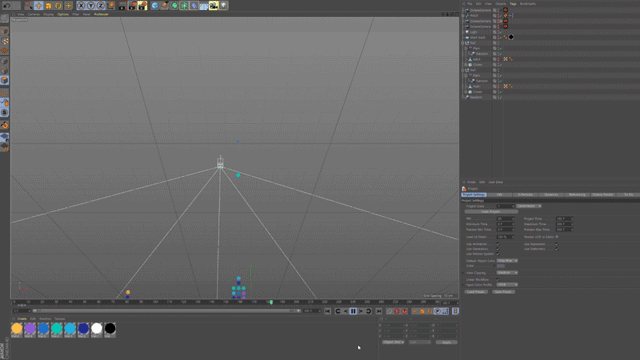Select the purple material swatch

(x=30, y=329)
